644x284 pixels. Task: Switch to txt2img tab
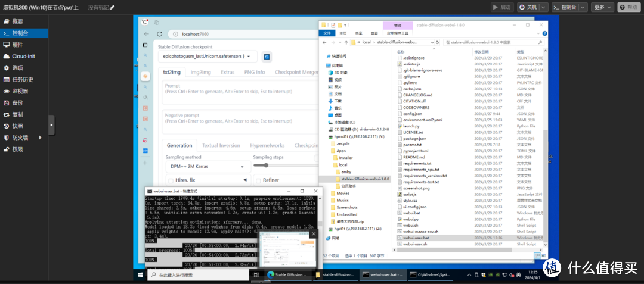point(172,72)
